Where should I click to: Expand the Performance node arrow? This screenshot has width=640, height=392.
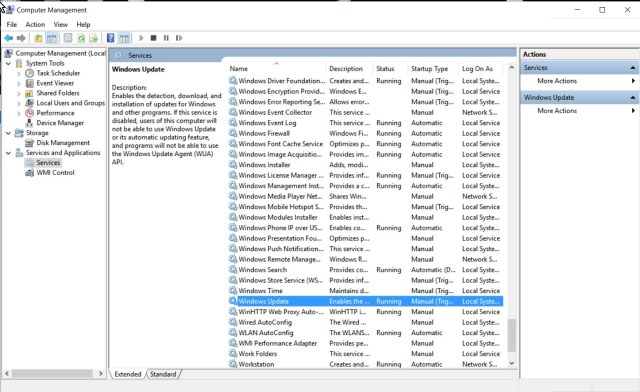[18, 113]
